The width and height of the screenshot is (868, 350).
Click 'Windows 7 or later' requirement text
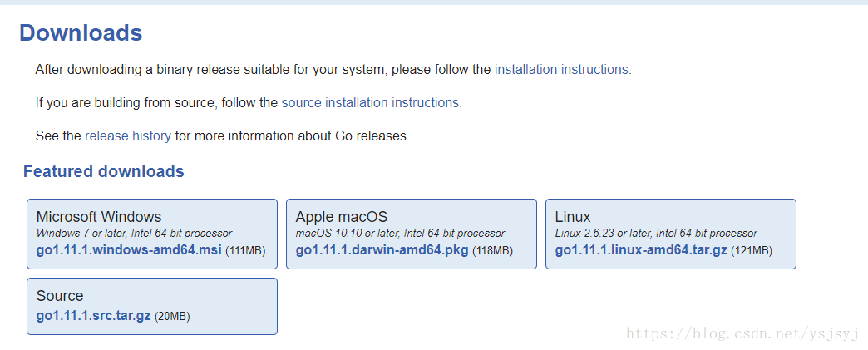coord(134,234)
